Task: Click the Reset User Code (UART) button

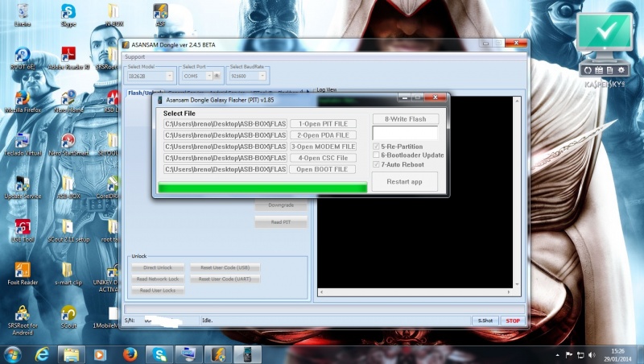Action: 225,279
